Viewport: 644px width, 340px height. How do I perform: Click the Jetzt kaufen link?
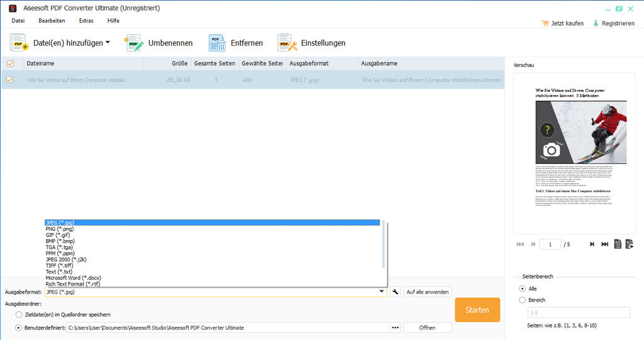567,23
